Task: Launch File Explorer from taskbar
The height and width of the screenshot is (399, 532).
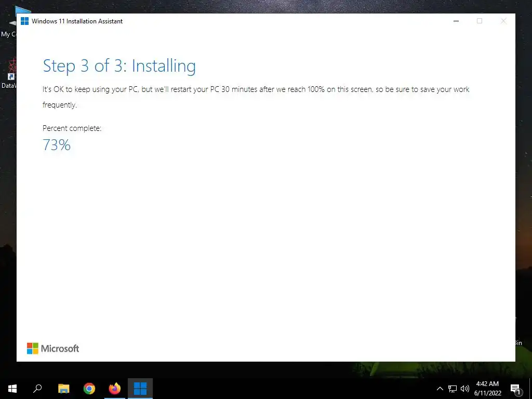Action: click(63, 389)
